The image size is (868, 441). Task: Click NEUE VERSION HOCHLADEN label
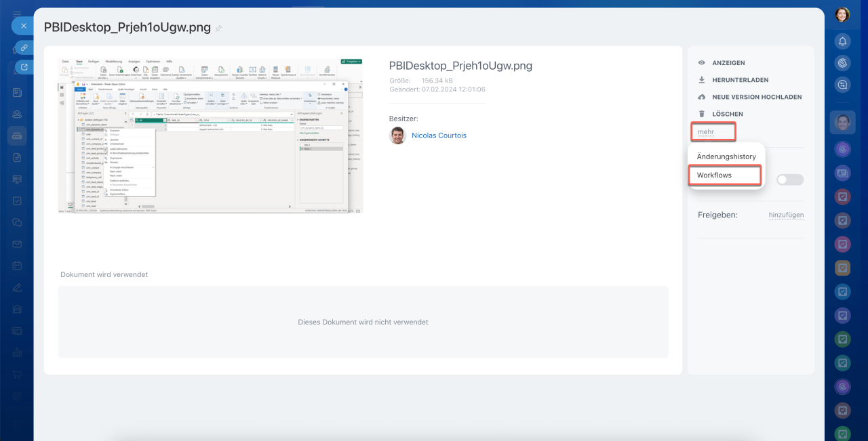click(x=757, y=97)
